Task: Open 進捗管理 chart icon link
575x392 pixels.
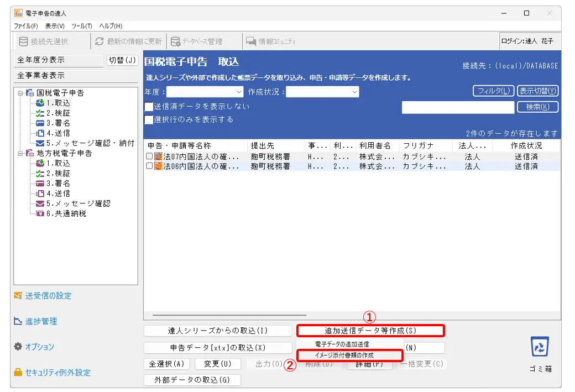Action: (18, 321)
